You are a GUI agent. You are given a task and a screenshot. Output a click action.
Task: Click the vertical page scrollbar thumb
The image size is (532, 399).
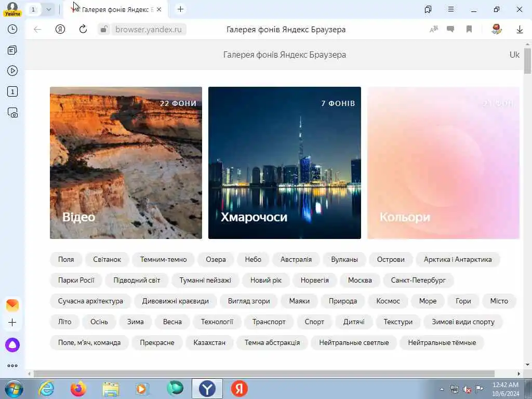click(x=527, y=61)
